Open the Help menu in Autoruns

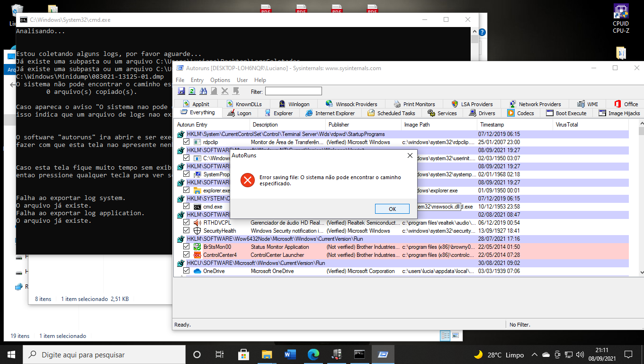[x=260, y=80]
